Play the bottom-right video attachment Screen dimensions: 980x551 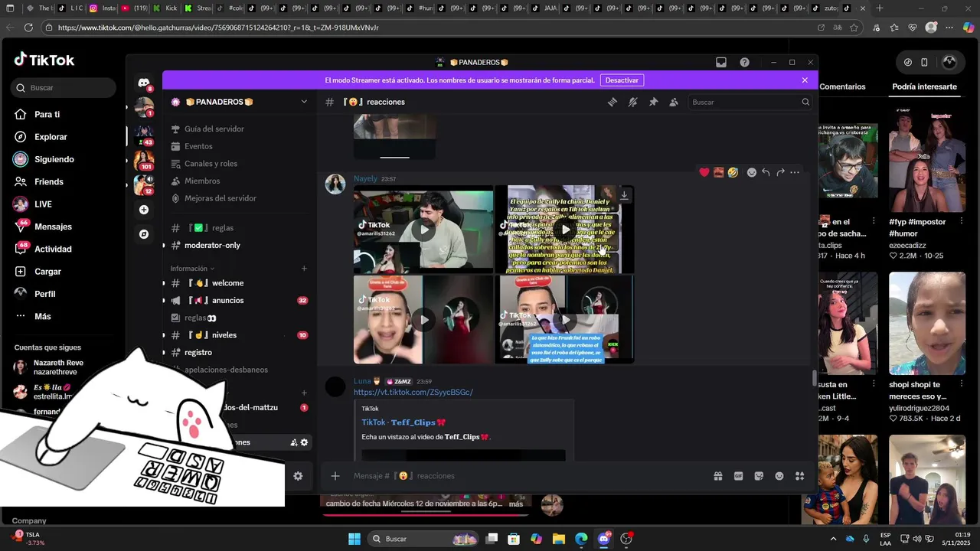565,320
